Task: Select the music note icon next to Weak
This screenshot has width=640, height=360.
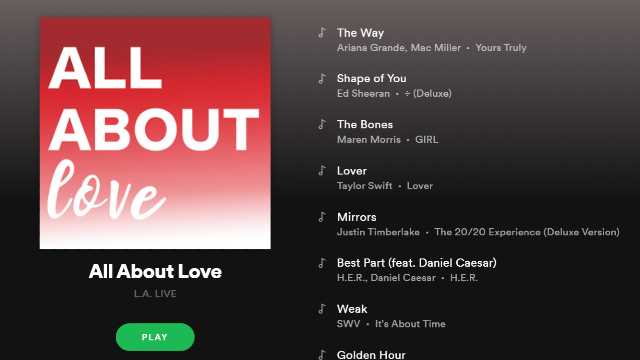Action: (x=322, y=309)
